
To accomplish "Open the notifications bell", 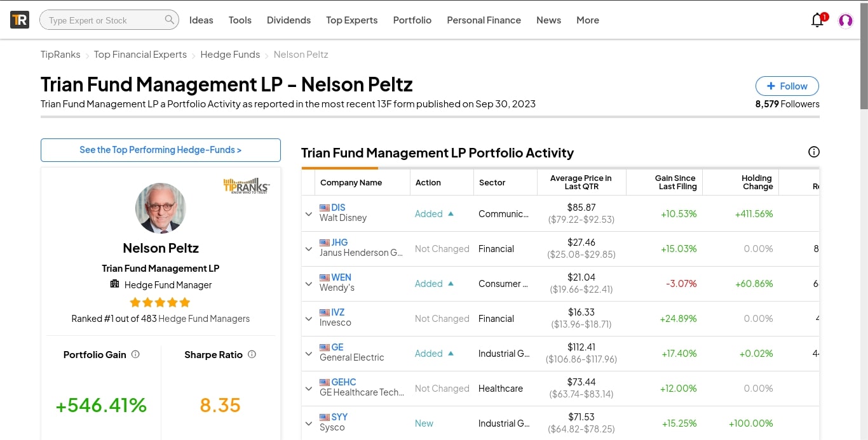I will (818, 20).
